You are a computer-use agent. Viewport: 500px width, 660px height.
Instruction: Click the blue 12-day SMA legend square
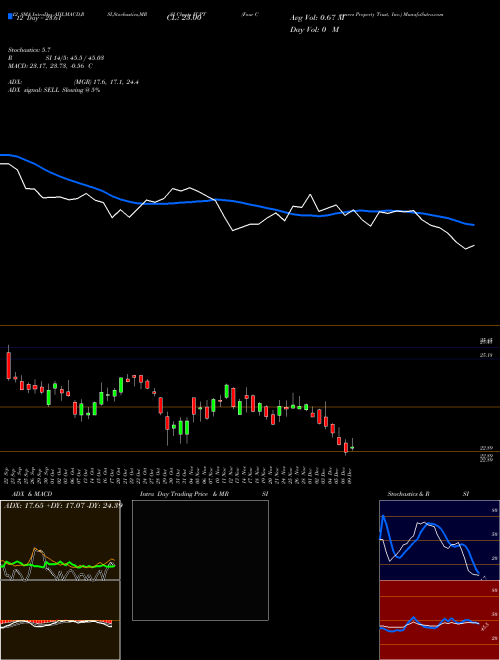click(10, 16)
